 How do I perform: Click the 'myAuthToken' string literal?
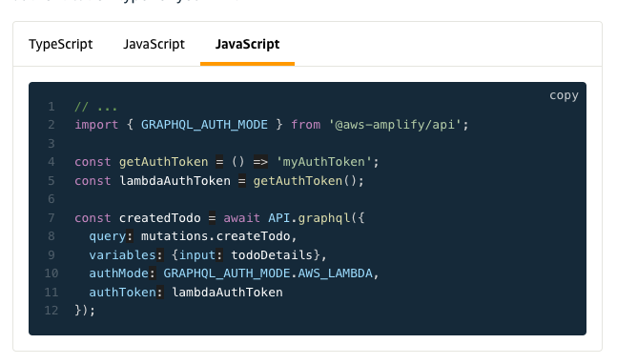(x=324, y=162)
